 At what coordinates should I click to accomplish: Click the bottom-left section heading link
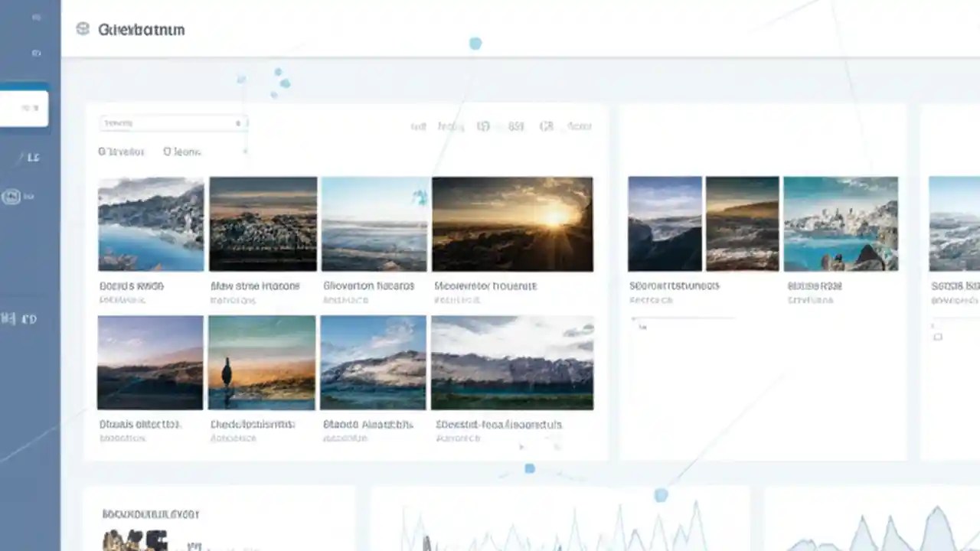[149, 514]
